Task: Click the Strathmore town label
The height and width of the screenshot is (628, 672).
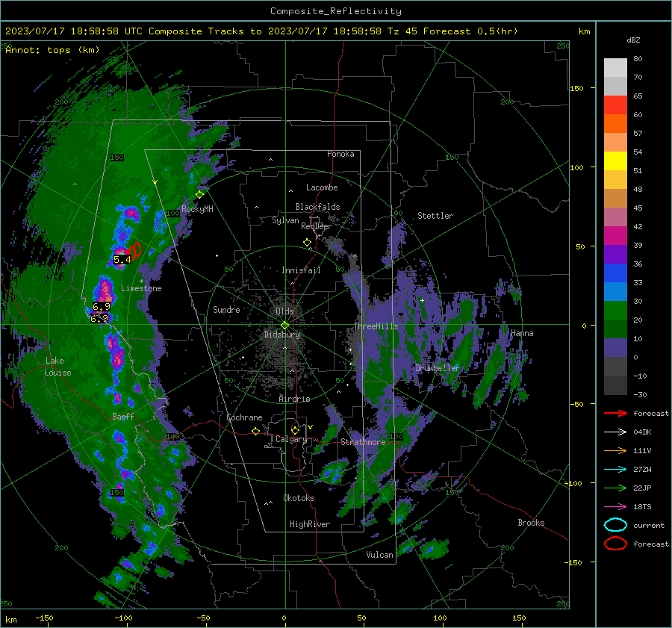Action: 363,442
